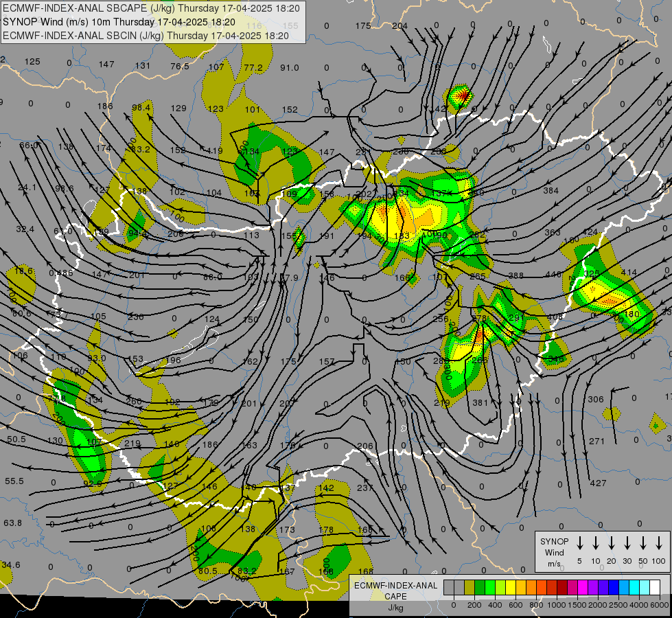Click the '800' tick label on CAPE scale
The height and width of the screenshot is (618, 672).
536,605
